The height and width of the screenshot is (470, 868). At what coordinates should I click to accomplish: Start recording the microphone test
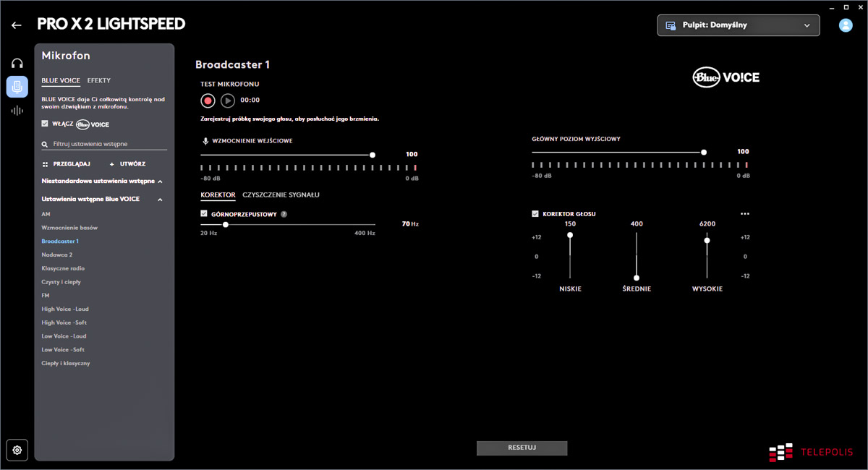208,101
